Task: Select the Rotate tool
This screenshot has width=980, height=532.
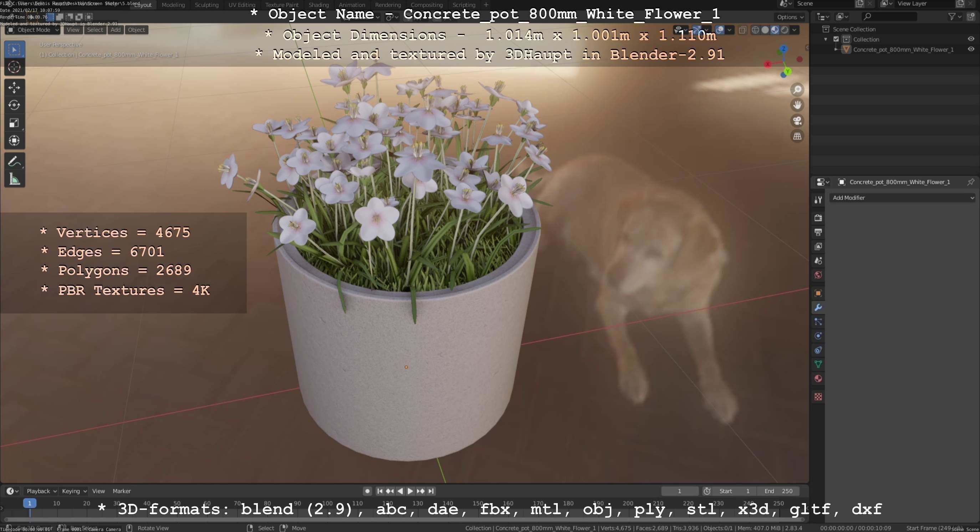Action: coord(14,105)
